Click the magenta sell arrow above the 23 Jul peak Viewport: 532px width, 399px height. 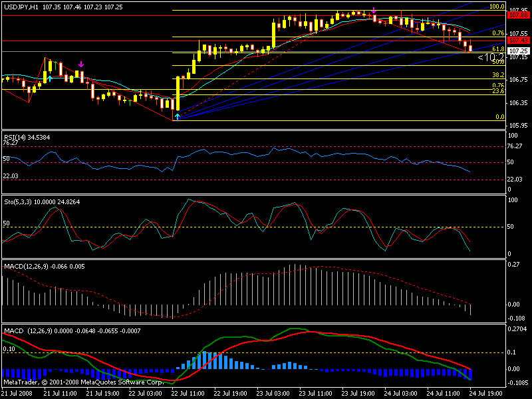tap(374, 11)
